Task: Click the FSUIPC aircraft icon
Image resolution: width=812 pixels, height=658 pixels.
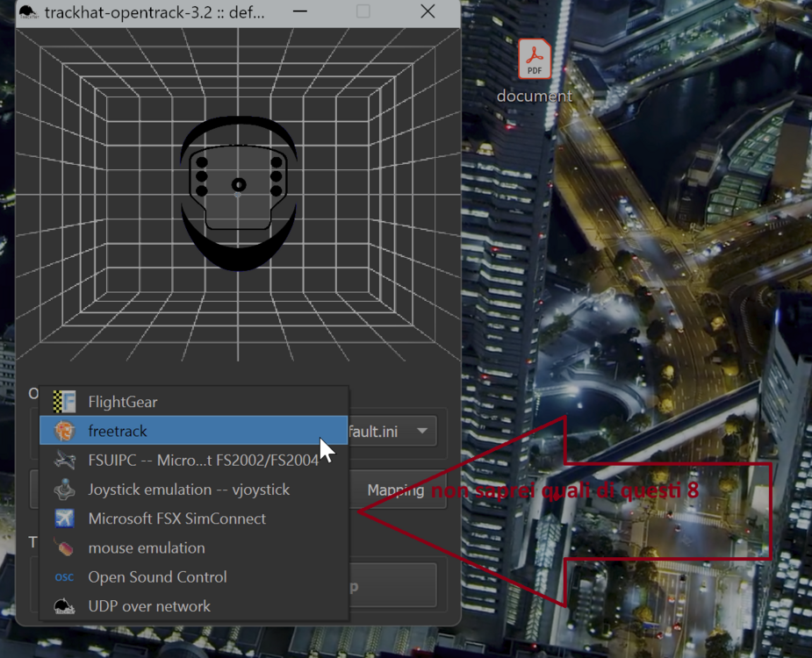Action: coord(62,460)
